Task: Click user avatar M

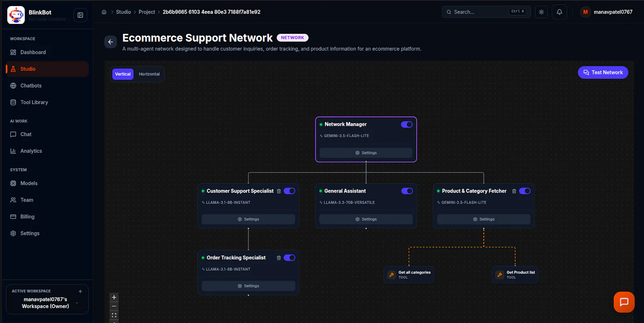Action: (x=585, y=12)
